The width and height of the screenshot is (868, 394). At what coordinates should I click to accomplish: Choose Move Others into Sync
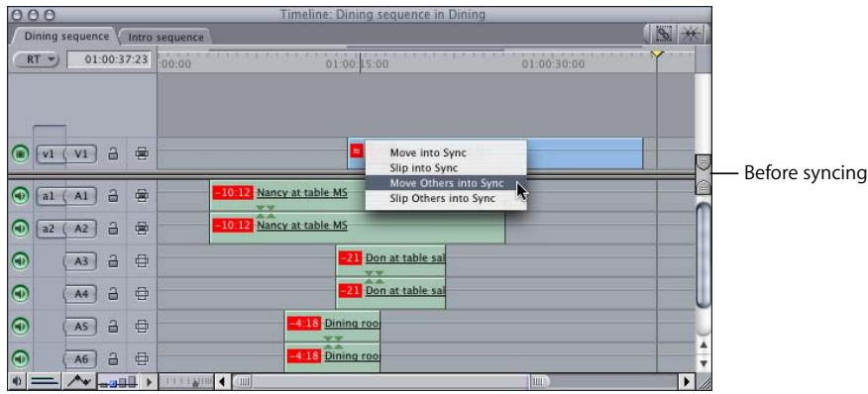(x=446, y=182)
